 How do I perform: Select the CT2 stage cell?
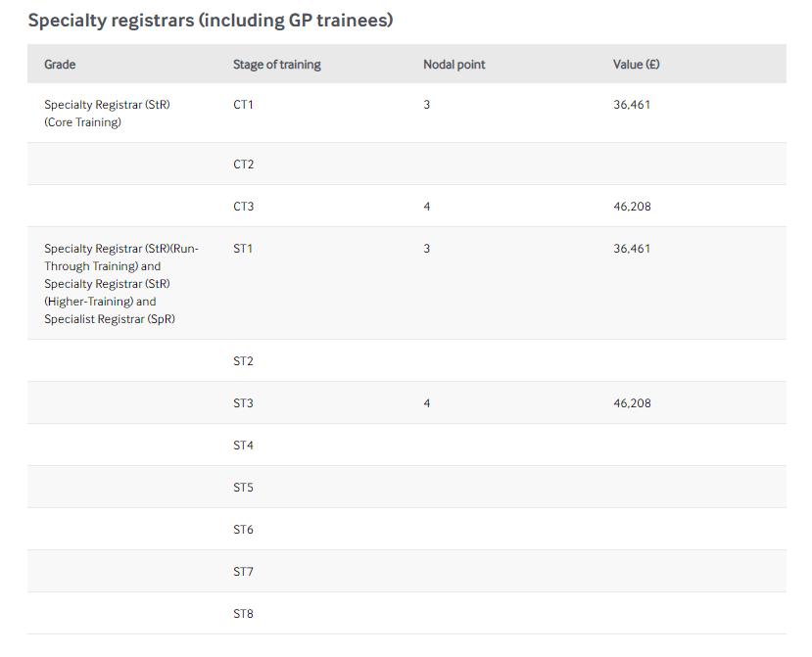[x=244, y=164]
